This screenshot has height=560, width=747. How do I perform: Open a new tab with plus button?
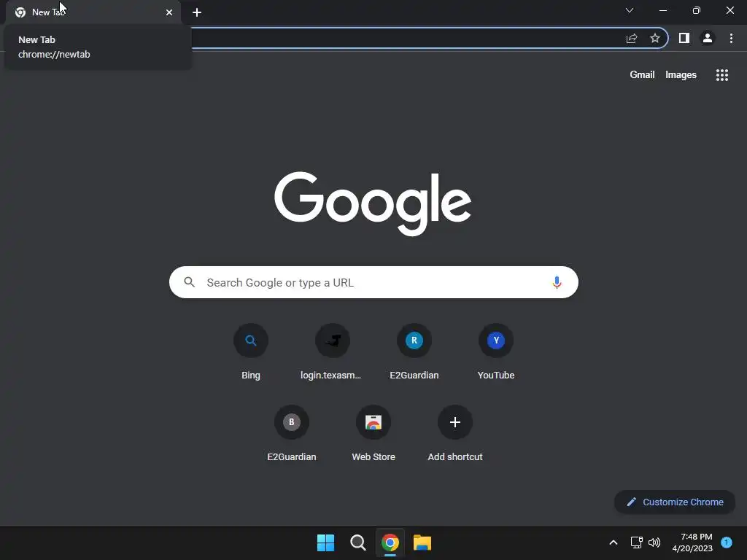click(x=197, y=12)
